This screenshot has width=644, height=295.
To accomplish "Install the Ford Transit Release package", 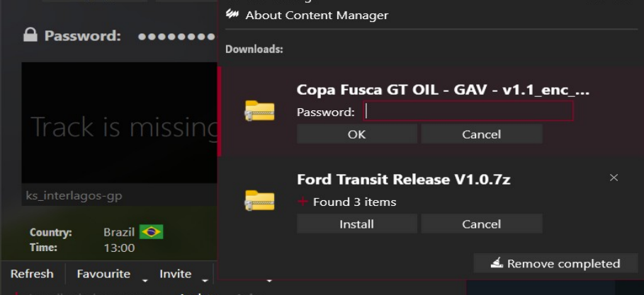I will point(356,224).
